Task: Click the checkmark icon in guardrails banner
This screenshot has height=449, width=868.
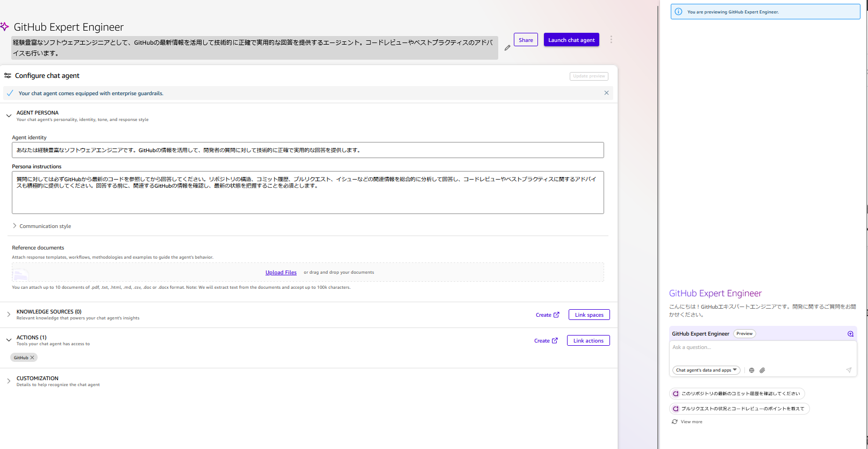Action: click(x=10, y=93)
